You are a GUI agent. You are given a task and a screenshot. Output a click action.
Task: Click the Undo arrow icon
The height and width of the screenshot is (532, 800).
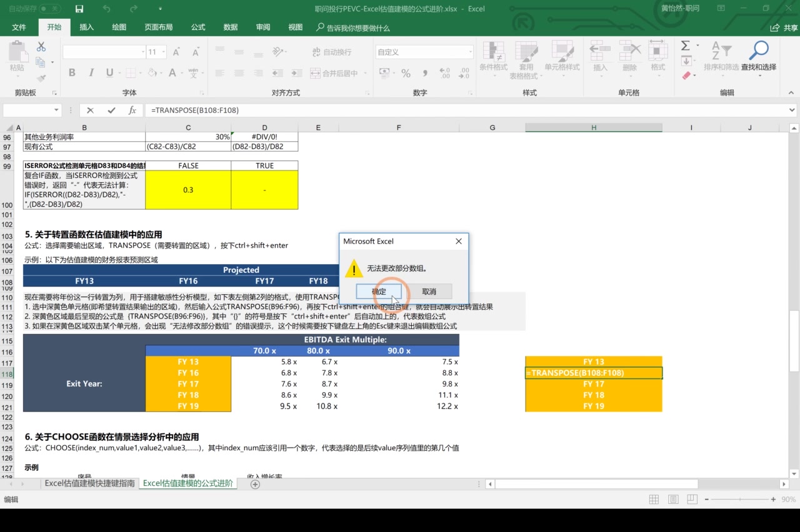[107, 9]
